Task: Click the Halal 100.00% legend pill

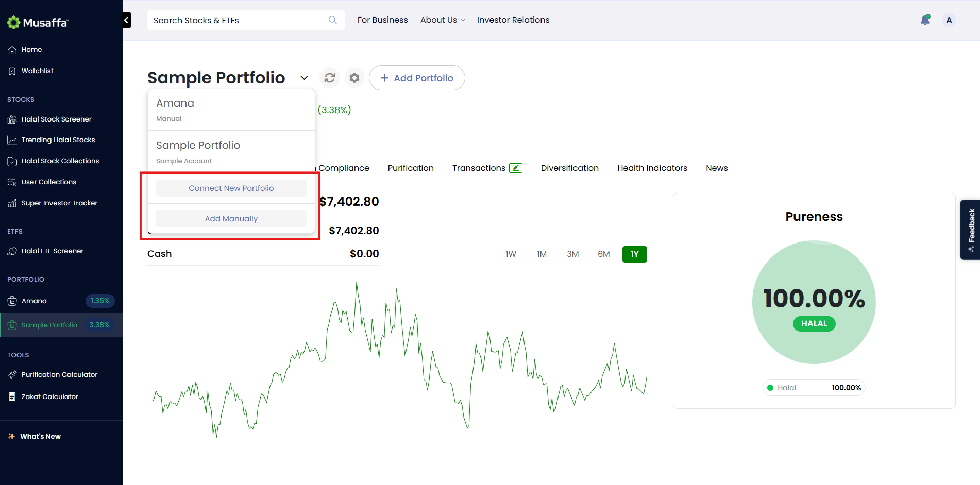Action: [x=814, y=388]
